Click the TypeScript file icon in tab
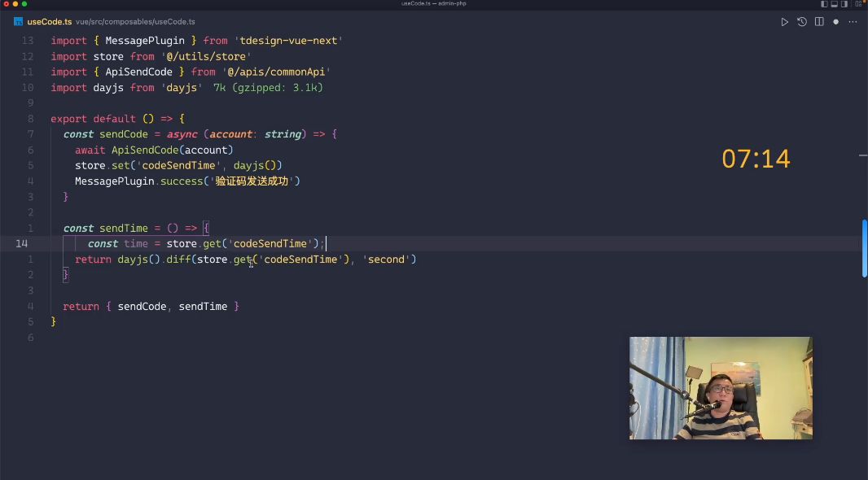868x480 pixels. pyautogui.click(x=18, y=22)
